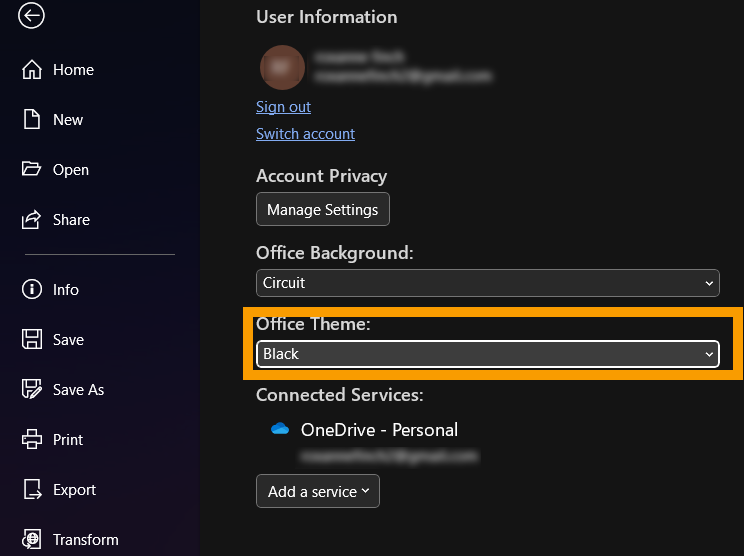744x556 pixels.
Task: Click the Share icon in sidebar
Action: point(32,220)
